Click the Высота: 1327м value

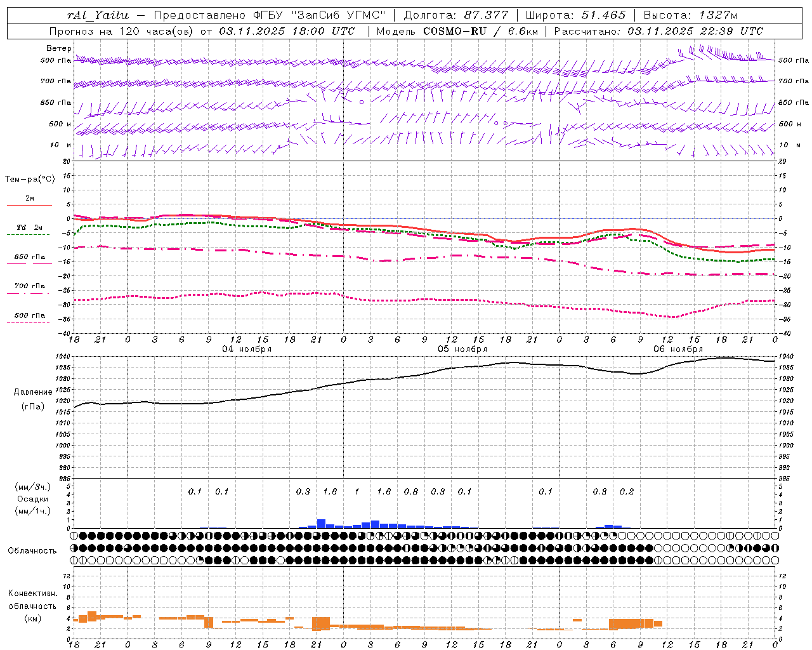690,15
